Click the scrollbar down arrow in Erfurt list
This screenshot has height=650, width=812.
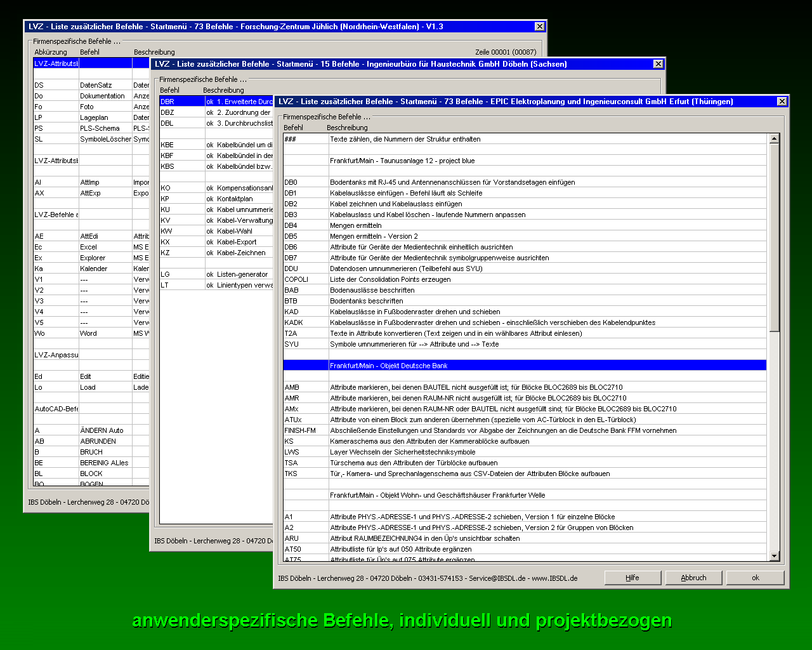(x=774, y=556)
